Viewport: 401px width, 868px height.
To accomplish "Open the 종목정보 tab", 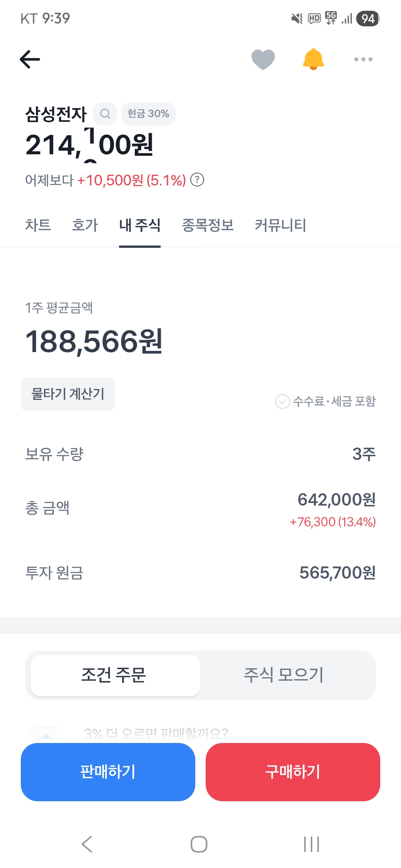I will [x=208, y=225].
